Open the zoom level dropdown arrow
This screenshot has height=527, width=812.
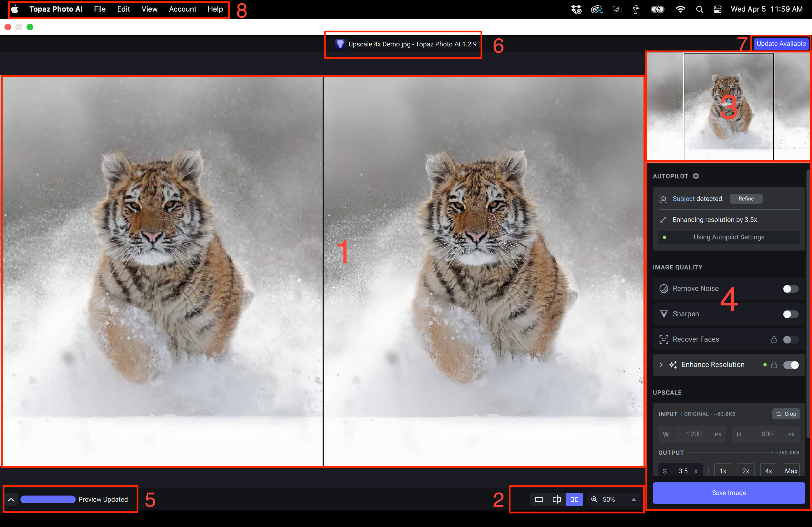point(634,499)
